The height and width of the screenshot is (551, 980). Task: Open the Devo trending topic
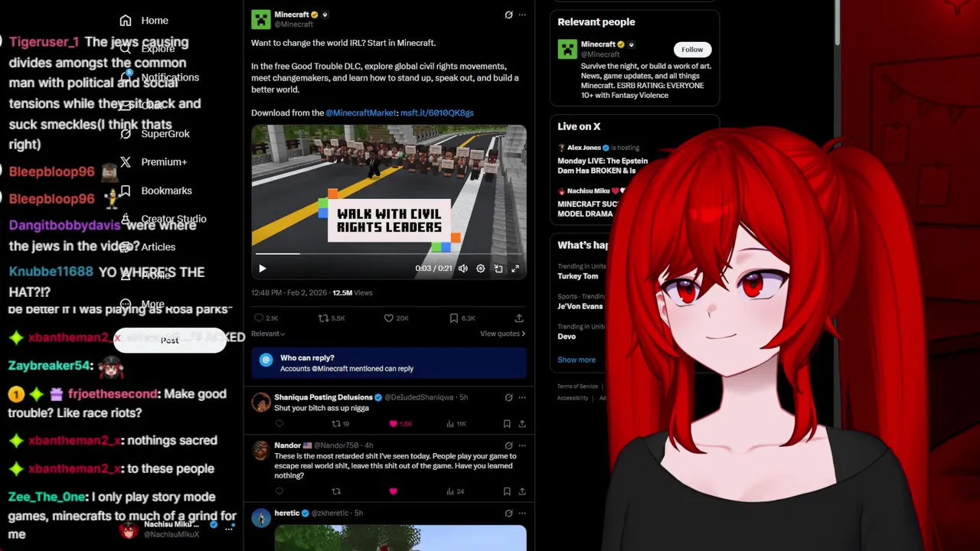click(x=567, y=337)
